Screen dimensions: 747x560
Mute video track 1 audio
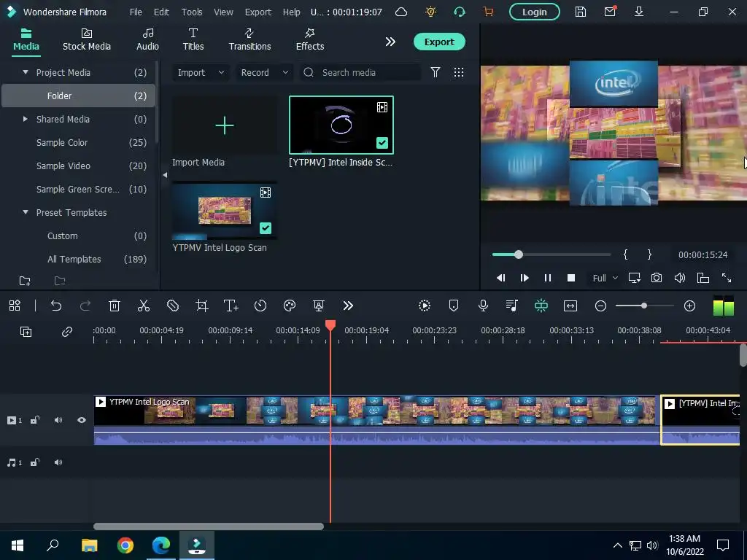(58, 420)
